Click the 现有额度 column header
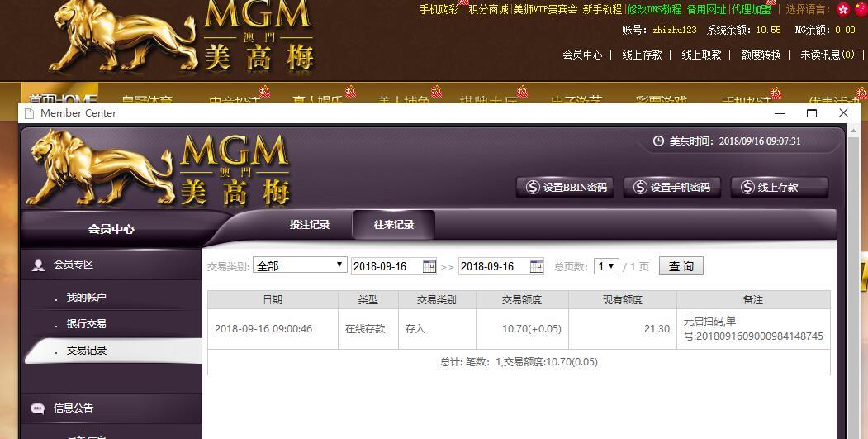This screenshot has height=439, width=868. (x=623, y=300)
